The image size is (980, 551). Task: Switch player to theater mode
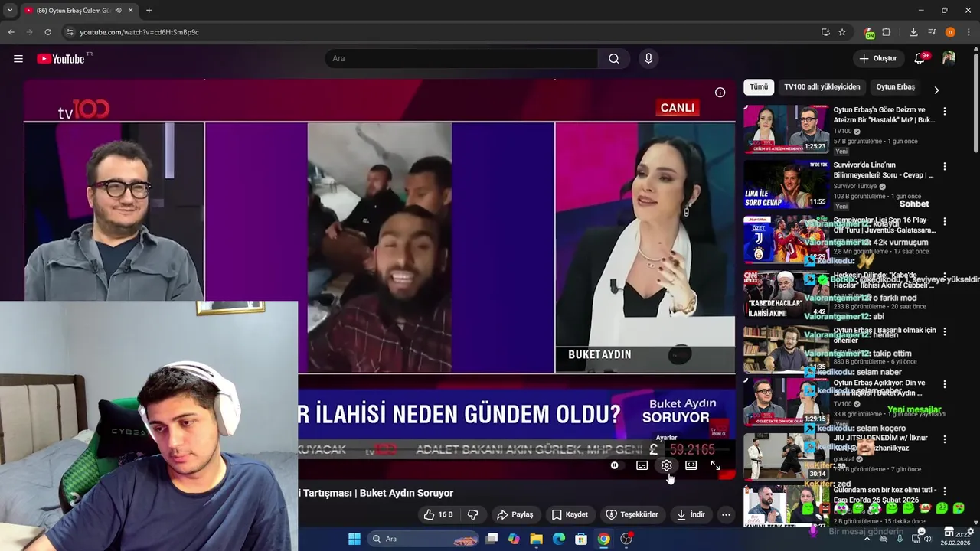pyautogui.click(x=691, y=465)
